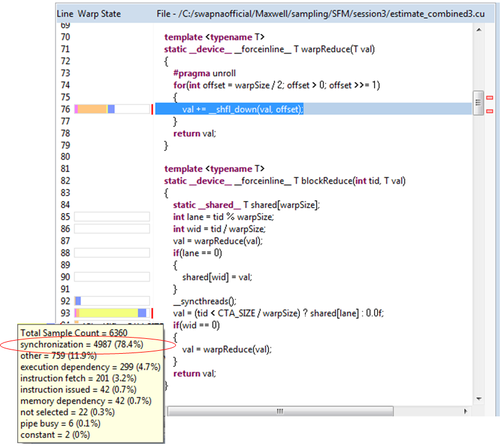Screen dimensions: 504x448
Task: Click the for loop line with warpSize / 2
Action: [x=276, y=85]
